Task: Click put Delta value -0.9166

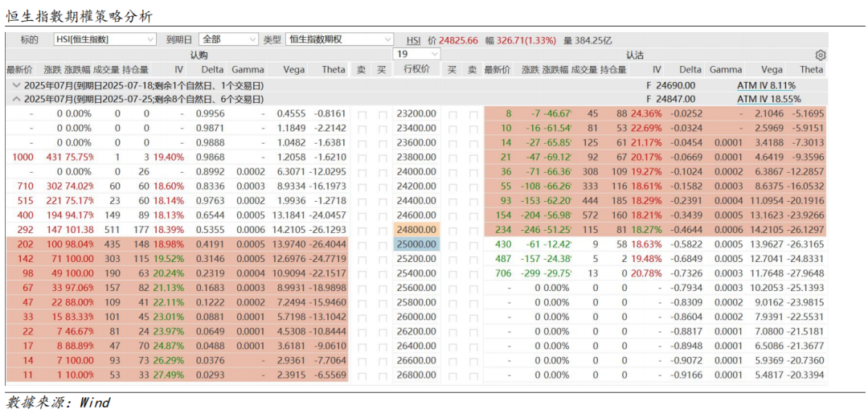Action: (x=686, y=375)
